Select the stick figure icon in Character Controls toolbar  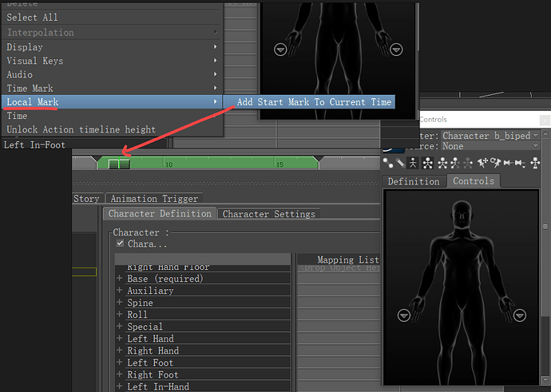pyautogui.click(x=413, y=163)
